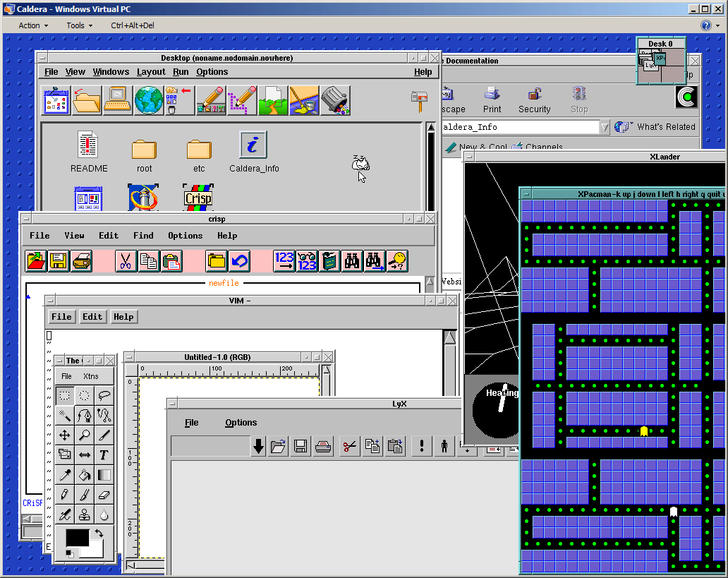Image resolution: width=728 pixels, height=578 pixels.
Task: Select the gradient blend tool in GIMP
Action: 104,475
